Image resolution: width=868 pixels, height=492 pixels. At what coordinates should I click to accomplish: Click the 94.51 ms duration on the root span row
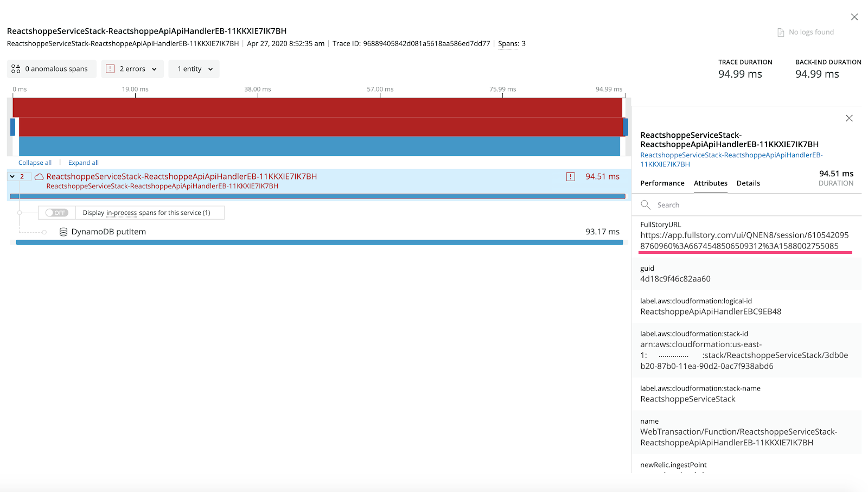click(x=603, y=177)
